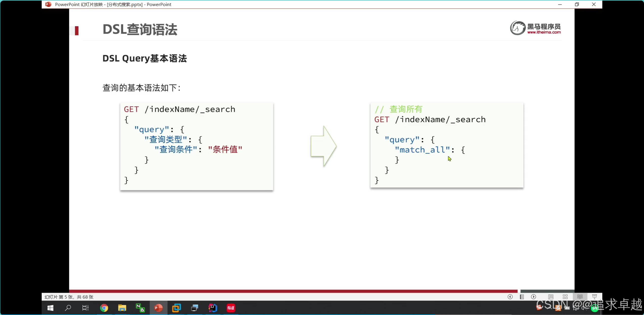
Task: Open the slide menu list icon
Action: 522,297
